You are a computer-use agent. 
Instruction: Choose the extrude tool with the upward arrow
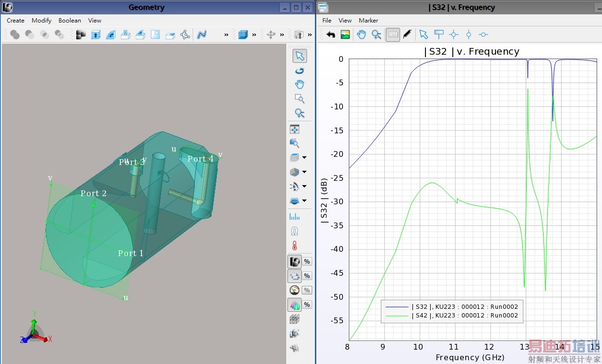point(96,35)
